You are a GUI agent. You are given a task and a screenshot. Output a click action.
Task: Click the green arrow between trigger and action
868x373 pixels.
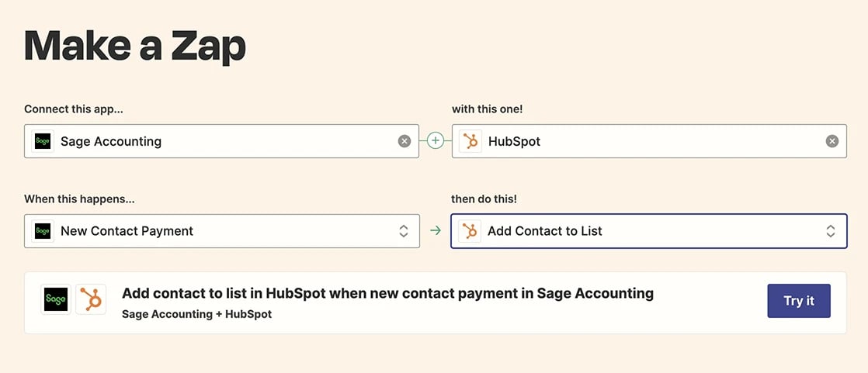pyautogui.click(x=436, y=231)
